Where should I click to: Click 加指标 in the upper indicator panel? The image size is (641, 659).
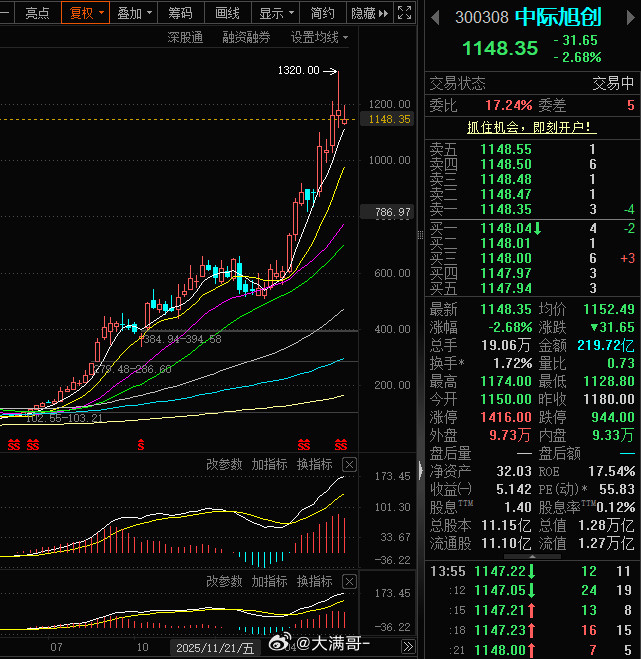269,464
